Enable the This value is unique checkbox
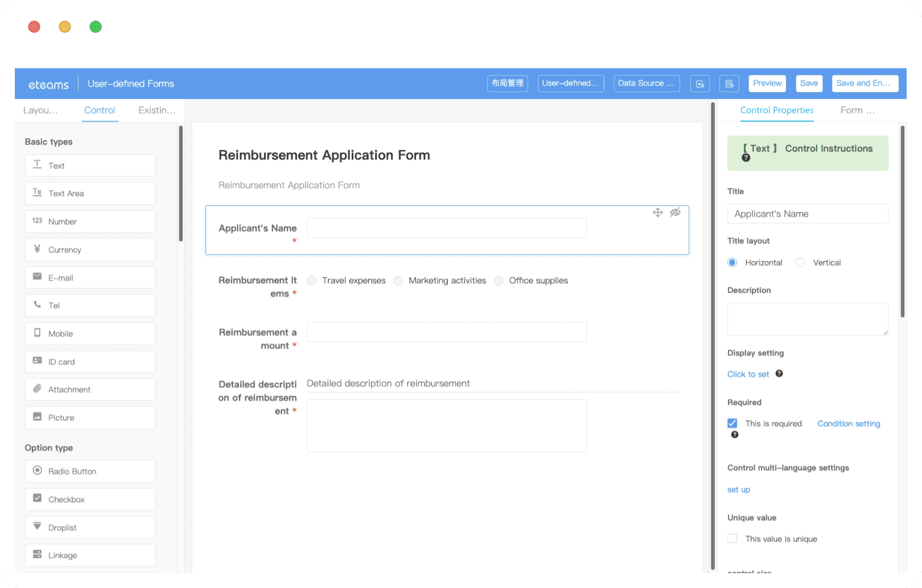 732,539
